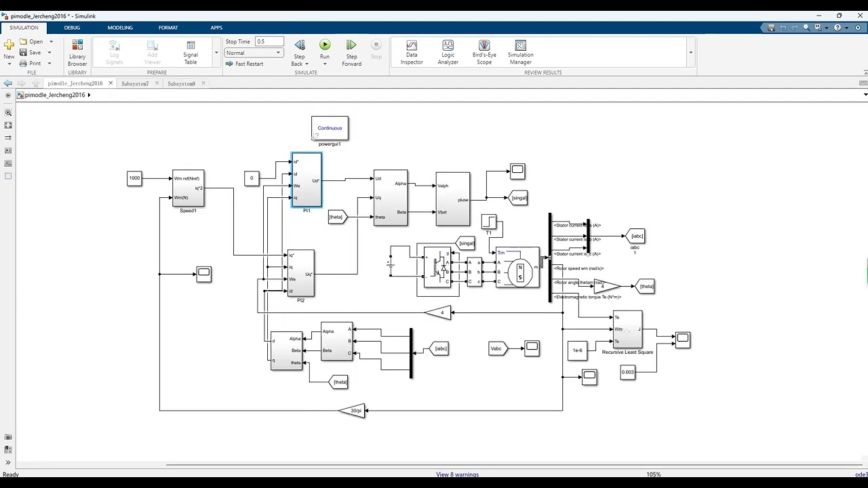868x488 pixels.
Task: Switch to the APPS ribbon tab
Action: click(x=216, y=28)
